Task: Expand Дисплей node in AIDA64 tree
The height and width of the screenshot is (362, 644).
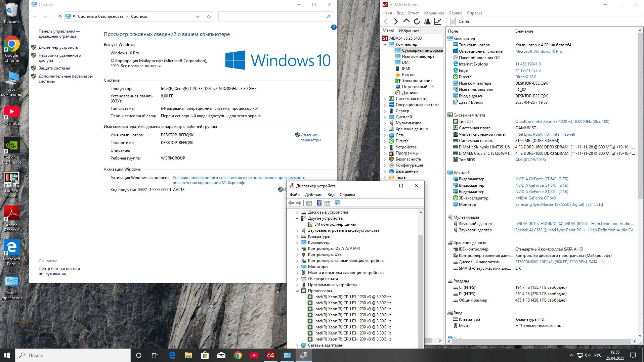Action: [x=385, y=117]
